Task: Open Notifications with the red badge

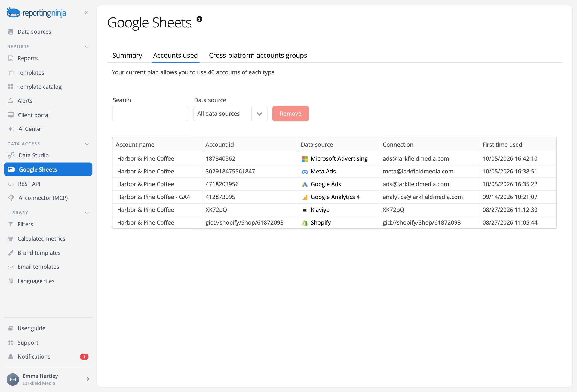Action: 48,357
